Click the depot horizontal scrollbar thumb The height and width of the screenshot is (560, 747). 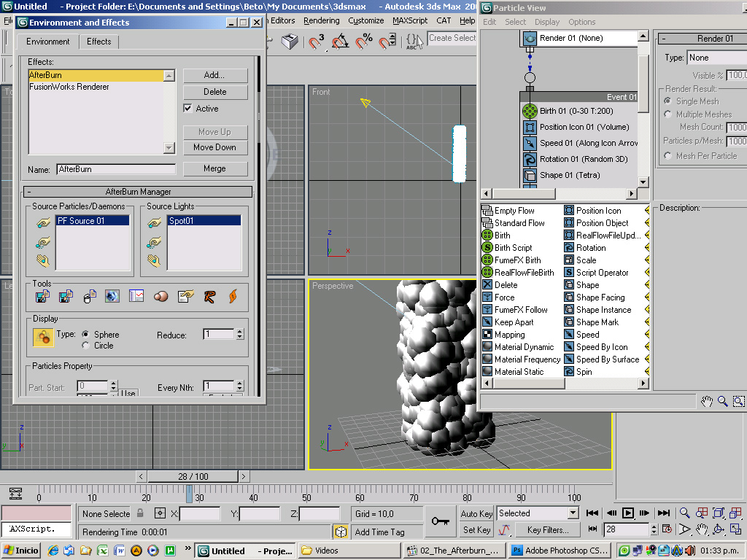(530, 384)
